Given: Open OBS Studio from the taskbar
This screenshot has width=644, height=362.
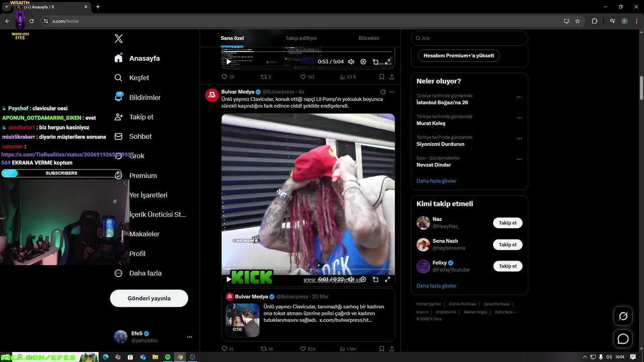Looking at the screenshot, I should (x=192, y=357).
